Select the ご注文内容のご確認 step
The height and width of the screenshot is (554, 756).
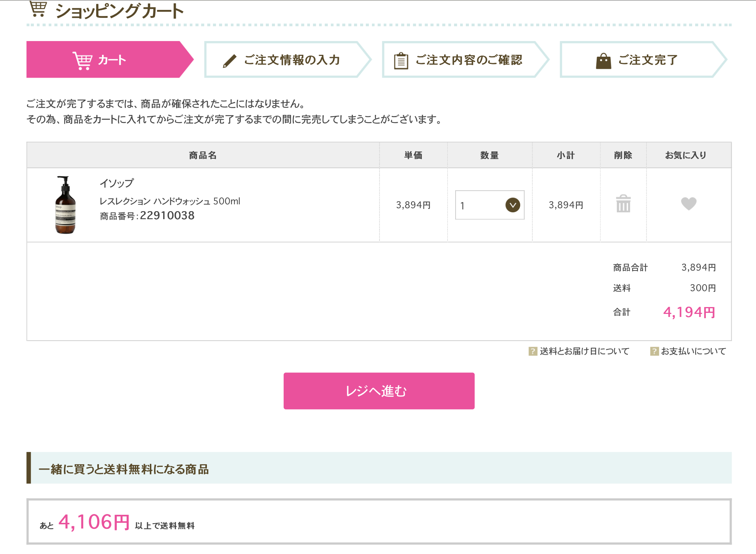(466, 59)
